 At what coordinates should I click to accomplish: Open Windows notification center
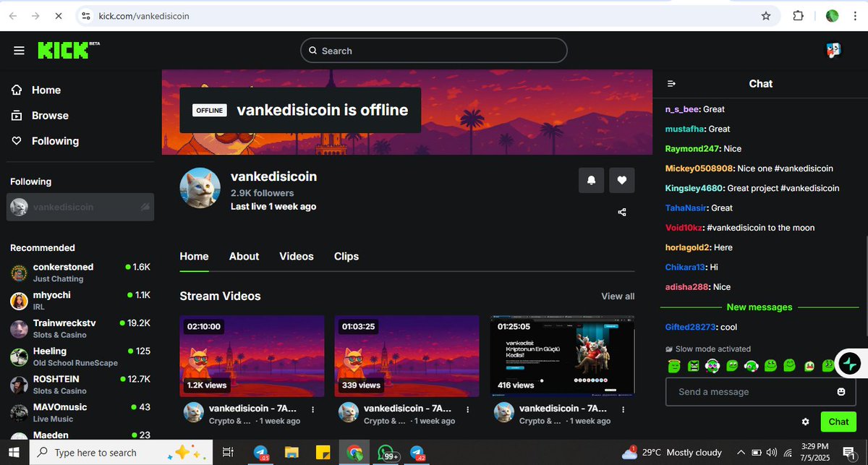850,452
